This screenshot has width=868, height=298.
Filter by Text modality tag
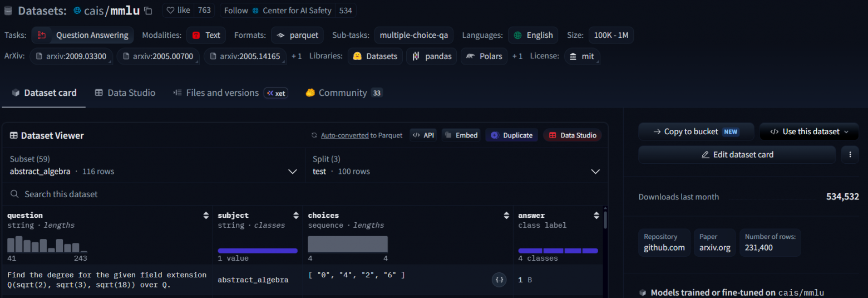click(x=206, y=35)
